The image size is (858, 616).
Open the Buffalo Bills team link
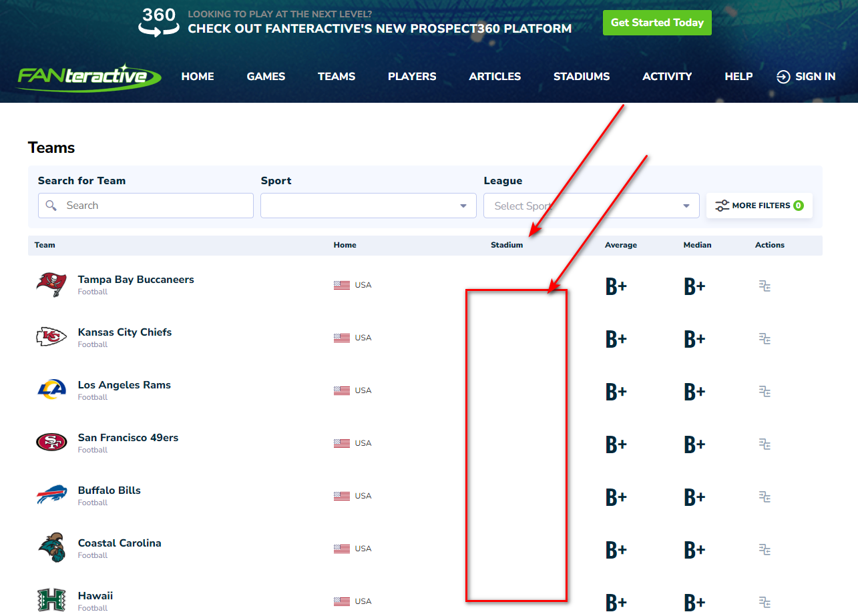click(110, 491)
